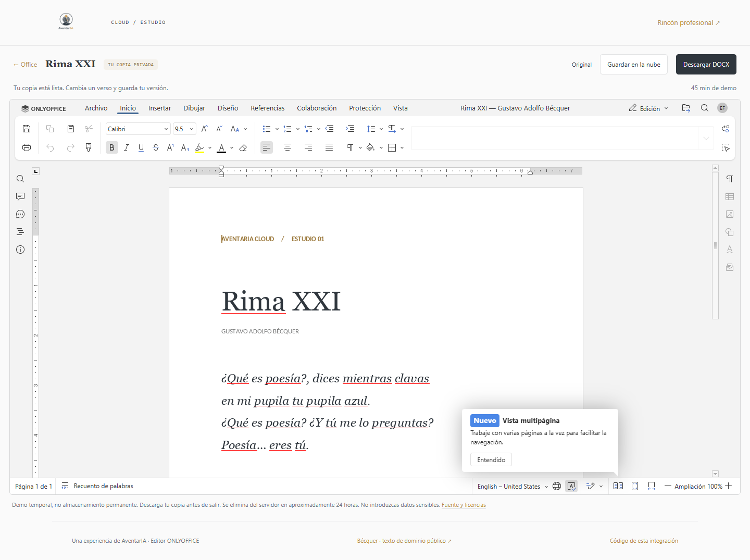This screenshot has width=750, height=560.
Task: Switch to the Diseño tab
Action: pos(228,108)
